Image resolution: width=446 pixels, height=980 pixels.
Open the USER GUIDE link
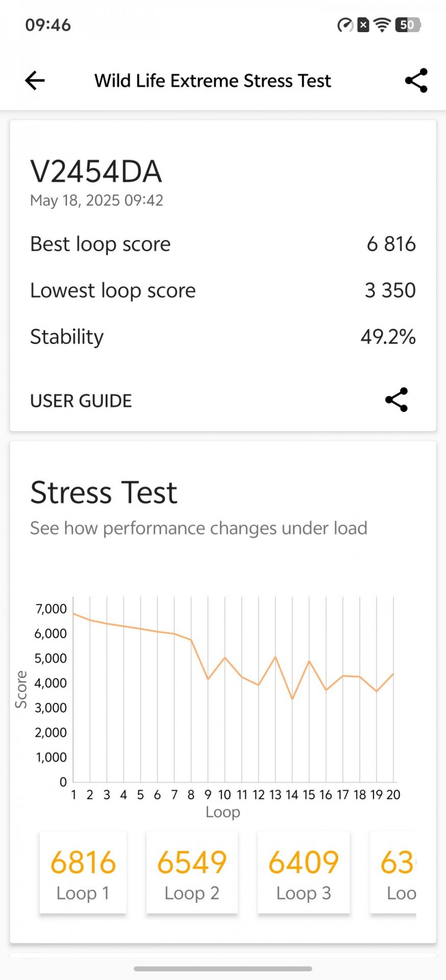(81, 401)
